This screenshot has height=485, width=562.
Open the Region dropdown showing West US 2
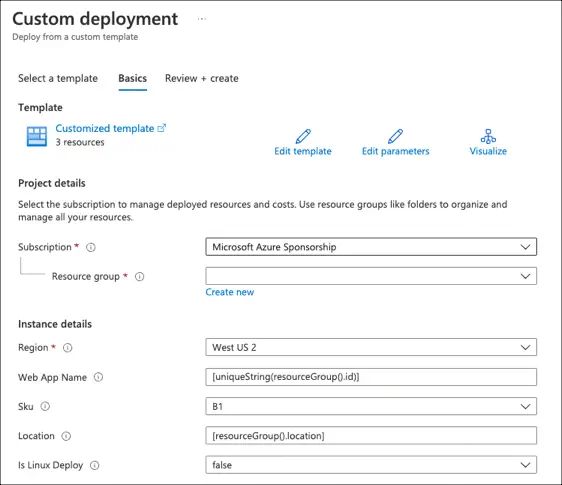click(371, 347)
